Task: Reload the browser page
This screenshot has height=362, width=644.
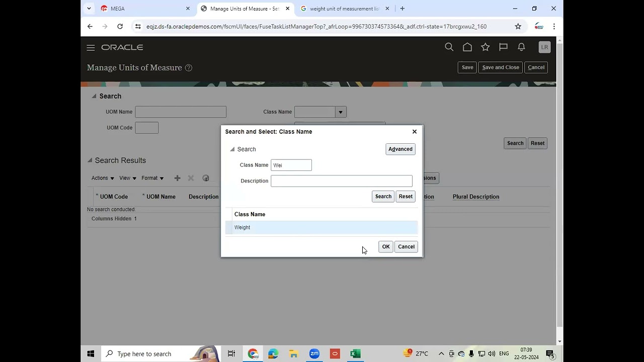Action: tap(120, 26)
